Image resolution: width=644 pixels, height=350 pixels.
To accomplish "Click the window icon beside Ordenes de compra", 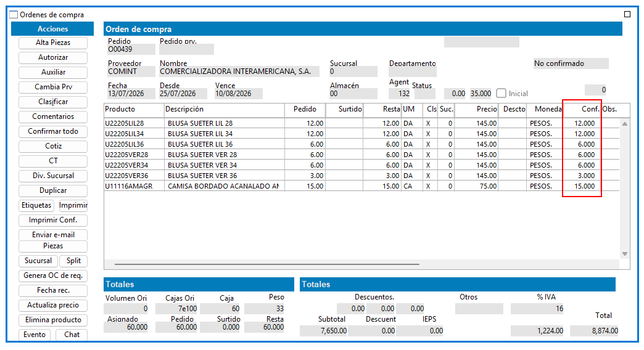I will tap(14, 15).
